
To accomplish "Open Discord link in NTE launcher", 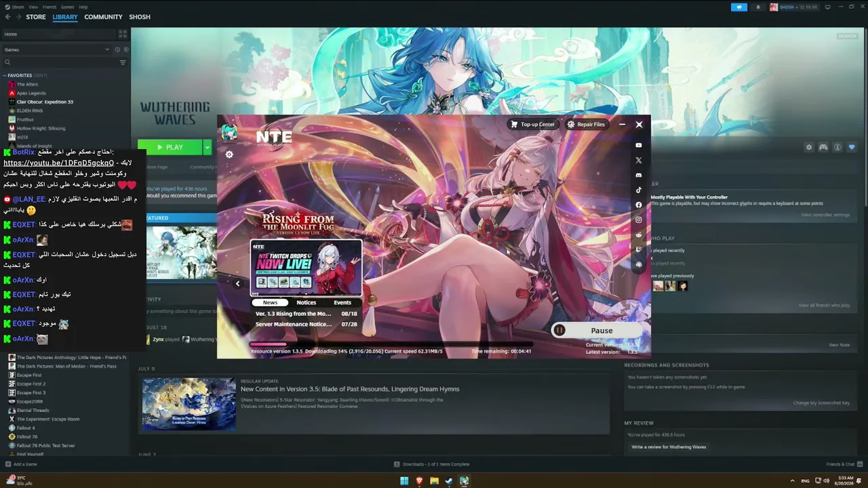I will click(638, 175).
